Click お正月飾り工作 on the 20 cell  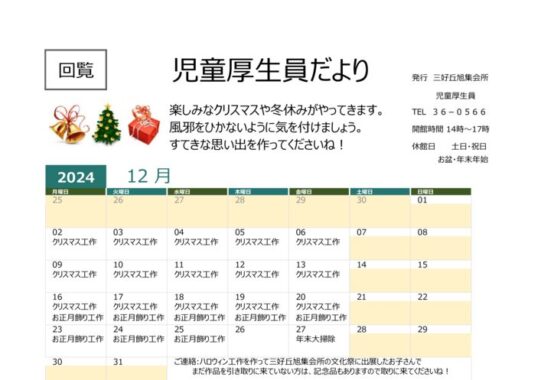click(321, 317)
